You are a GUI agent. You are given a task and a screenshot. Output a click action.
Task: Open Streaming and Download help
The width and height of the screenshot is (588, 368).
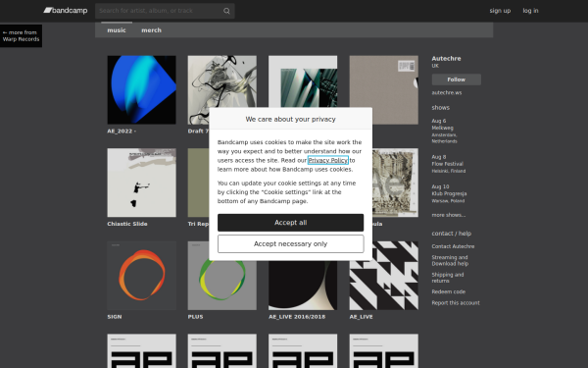pos(450,261)
